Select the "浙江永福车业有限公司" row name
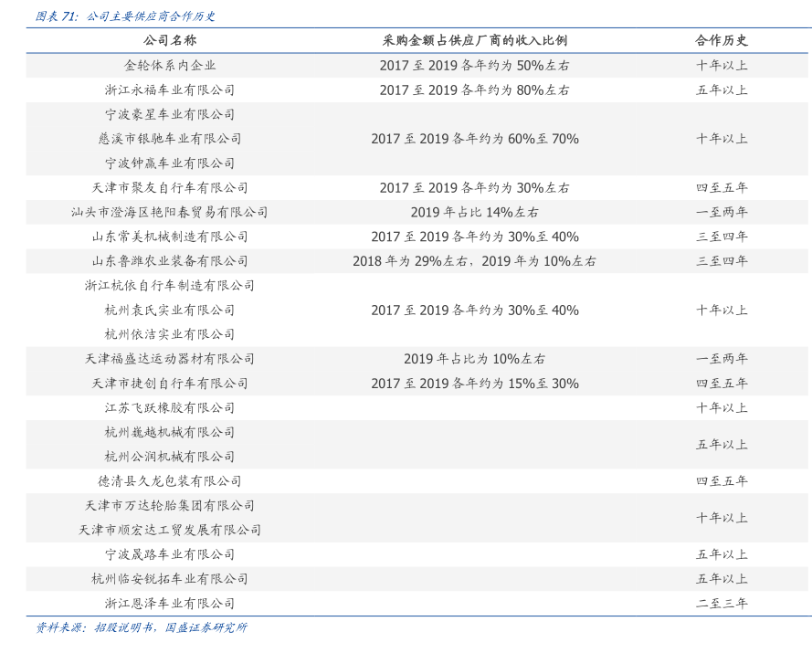 click(x=170, y=90)
